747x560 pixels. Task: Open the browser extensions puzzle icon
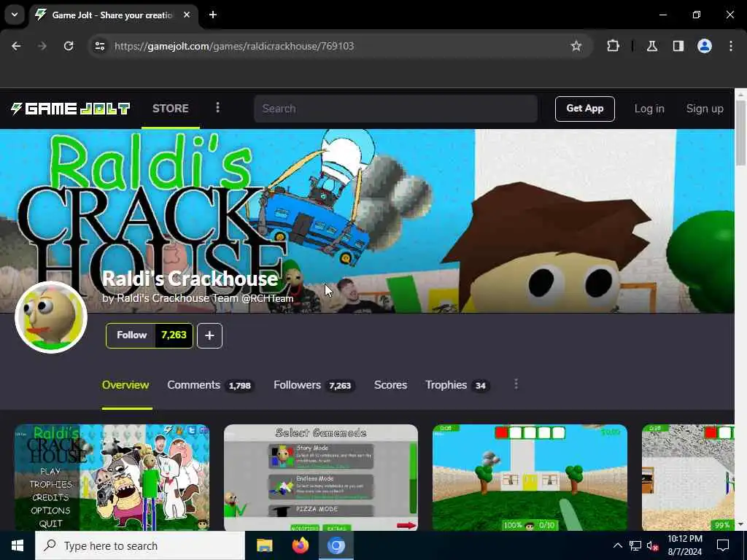click(613, 46)
